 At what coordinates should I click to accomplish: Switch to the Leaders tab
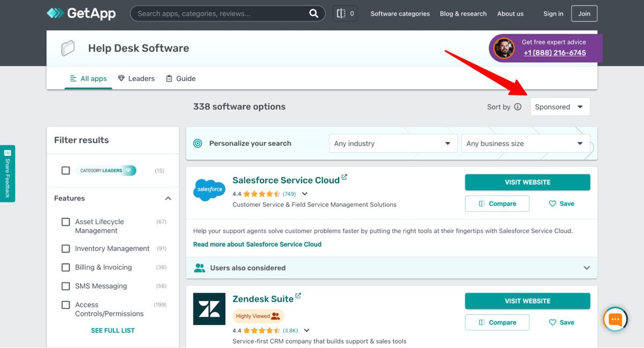click(136, 78)
